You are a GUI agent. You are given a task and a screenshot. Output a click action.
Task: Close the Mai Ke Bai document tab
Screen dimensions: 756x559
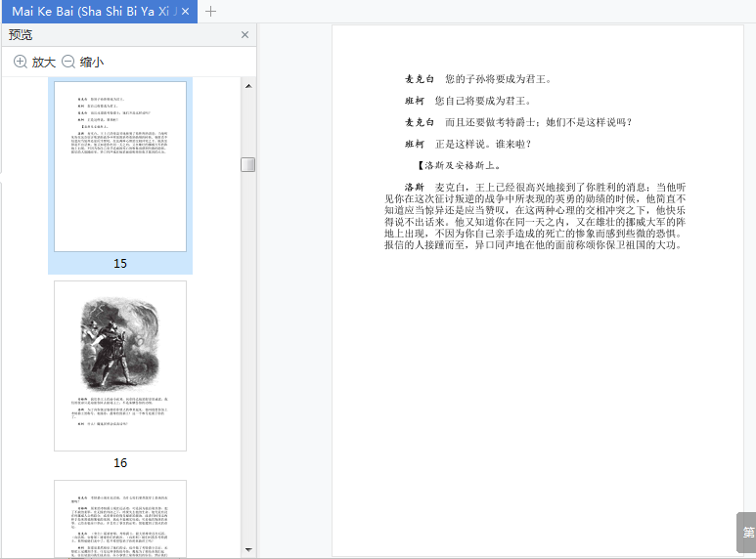pyautogui.click(x=185, y=11)
